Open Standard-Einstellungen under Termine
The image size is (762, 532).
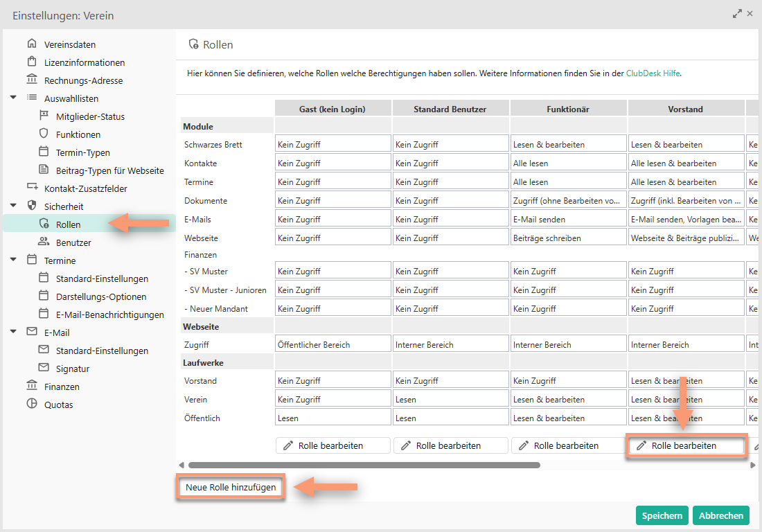[x=102, y=278]
